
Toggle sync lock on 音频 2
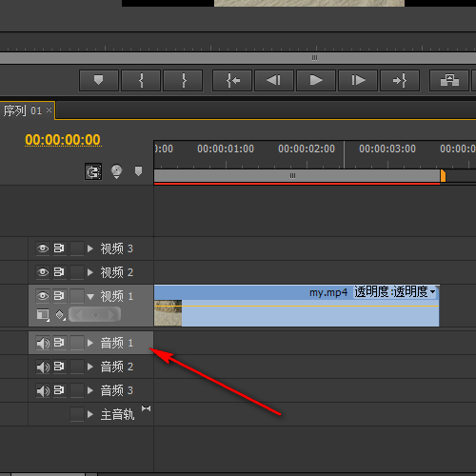59,367
